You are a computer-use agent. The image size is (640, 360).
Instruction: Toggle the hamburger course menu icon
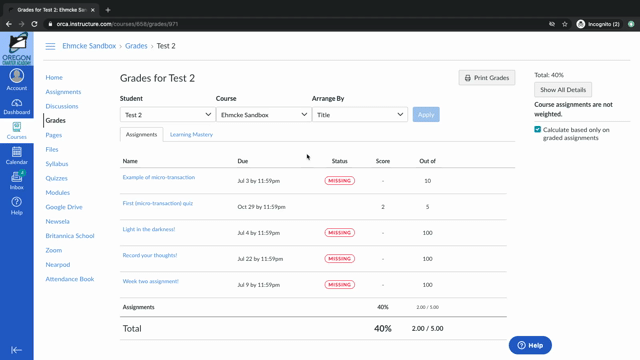coord(50,46)
